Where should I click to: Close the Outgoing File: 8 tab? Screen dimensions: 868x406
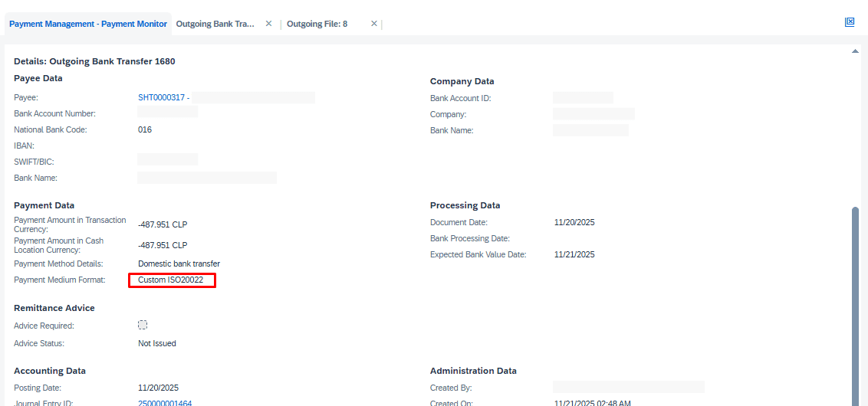coord(374,24)
